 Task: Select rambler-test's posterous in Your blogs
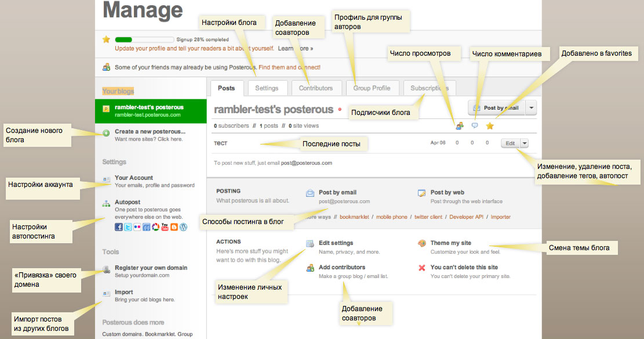pos(151,111)
